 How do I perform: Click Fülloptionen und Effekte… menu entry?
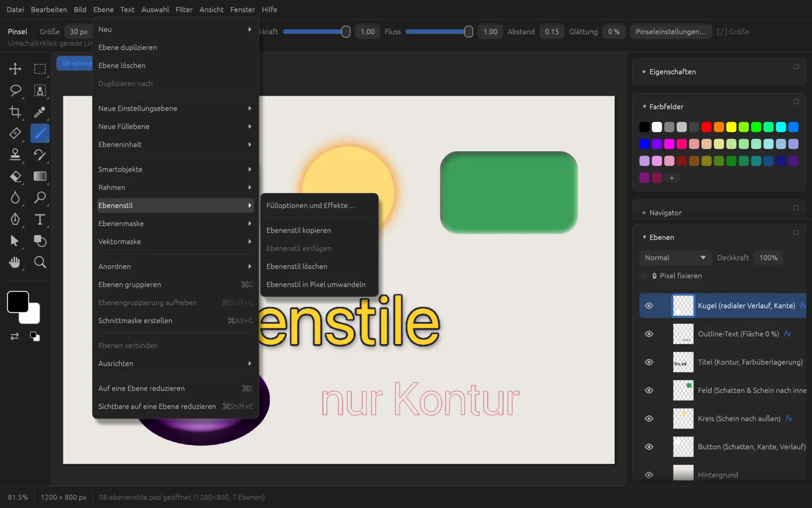[x=319, y=205]
